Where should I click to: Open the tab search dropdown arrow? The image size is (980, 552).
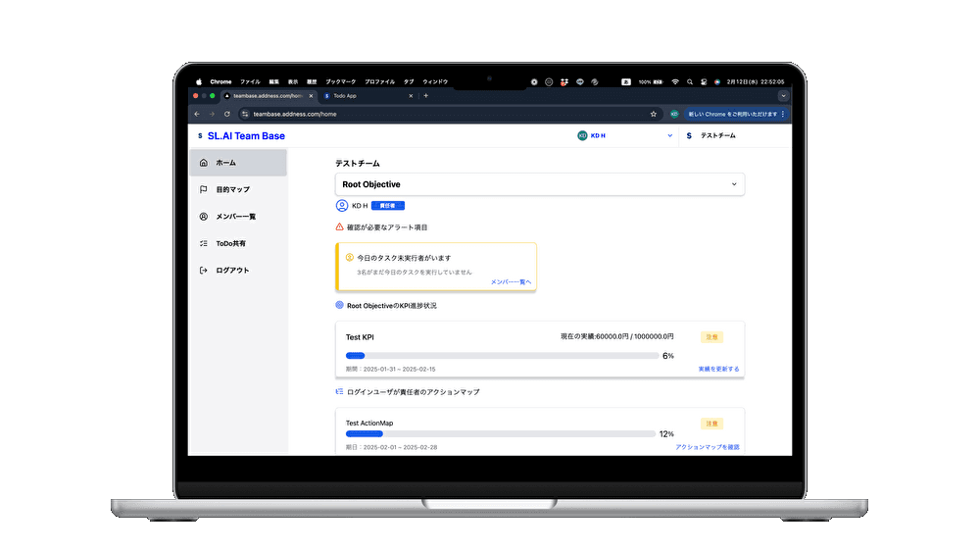783,96
